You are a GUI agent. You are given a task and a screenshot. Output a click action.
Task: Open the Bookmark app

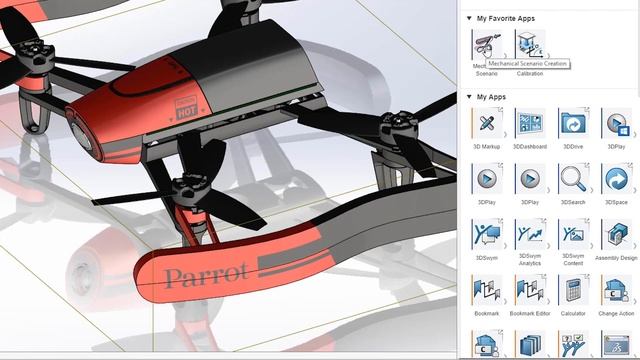[487, 290]
